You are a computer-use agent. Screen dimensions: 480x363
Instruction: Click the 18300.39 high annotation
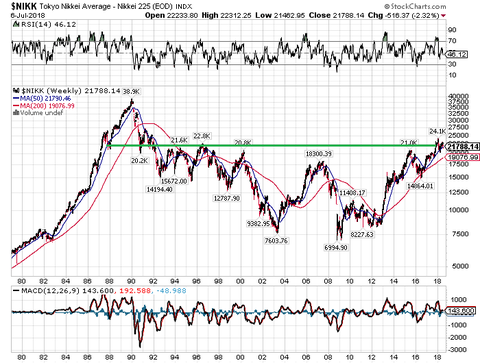tap(319, 154)
